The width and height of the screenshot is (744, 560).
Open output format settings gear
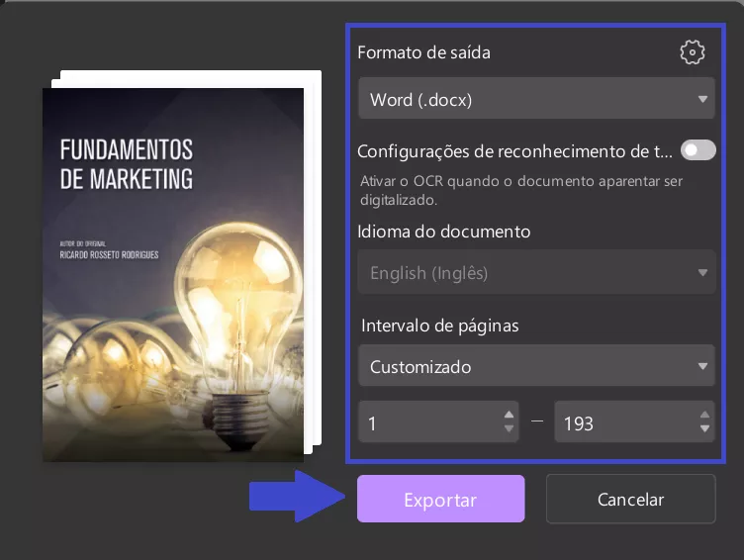[x=693, y=52]
